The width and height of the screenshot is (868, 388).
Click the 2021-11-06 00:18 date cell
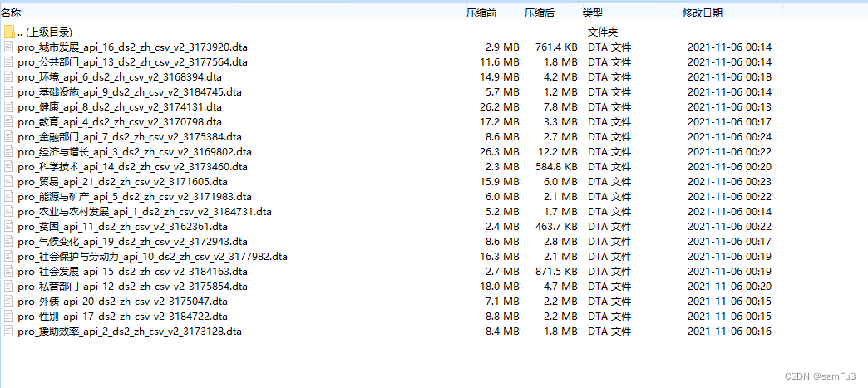[729, 77]
